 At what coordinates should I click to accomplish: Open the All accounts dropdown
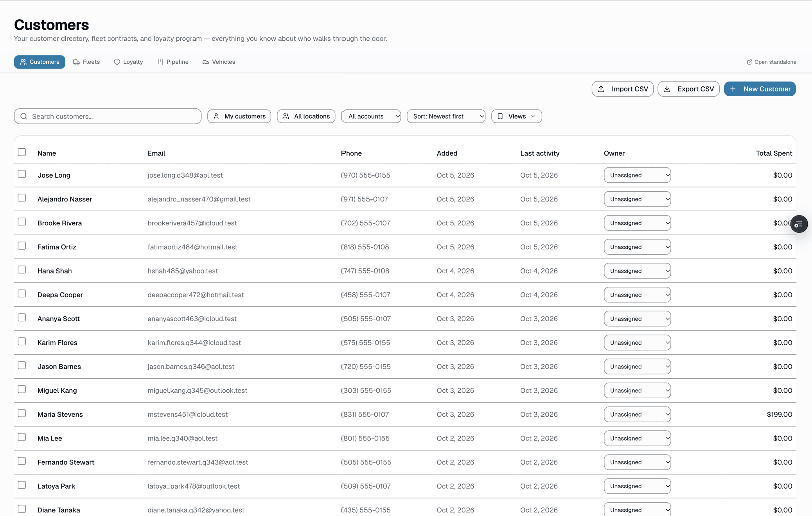pos(371,116)
